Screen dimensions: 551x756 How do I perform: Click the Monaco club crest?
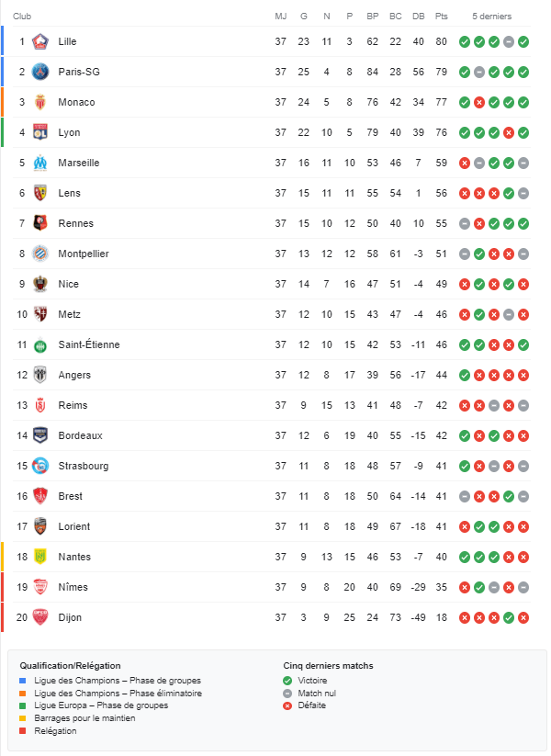click(40, 102)
